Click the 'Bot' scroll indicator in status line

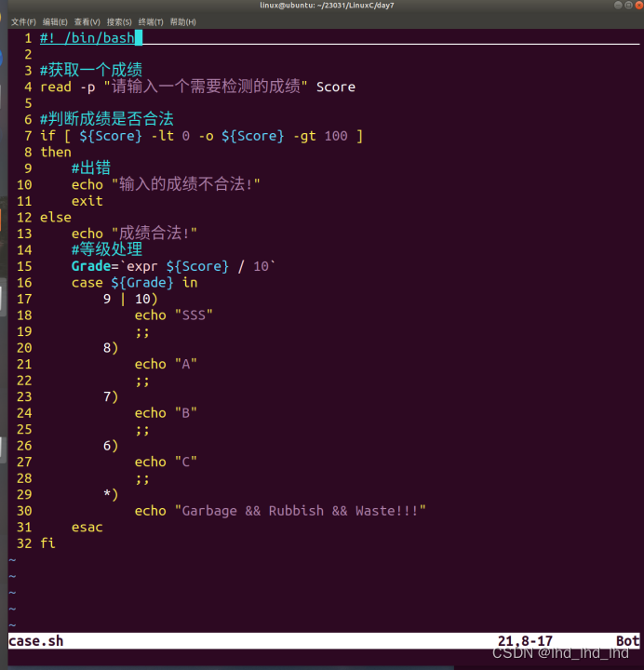point(627,641)
